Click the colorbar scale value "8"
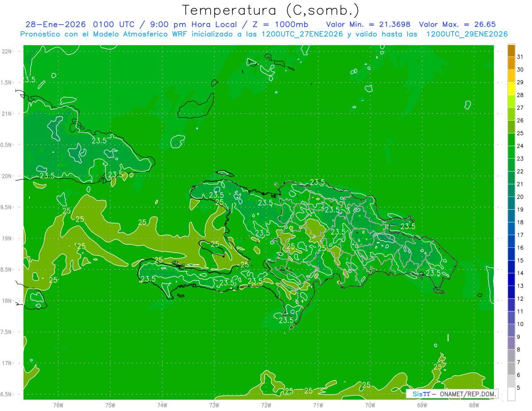 pyautogui.click(x=519, y=350)
